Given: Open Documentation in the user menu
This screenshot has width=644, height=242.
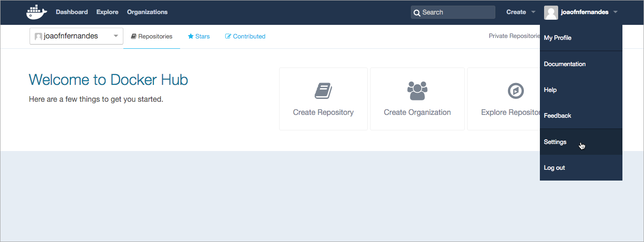Looking at the screenshot, I should (x=565, y=64).
